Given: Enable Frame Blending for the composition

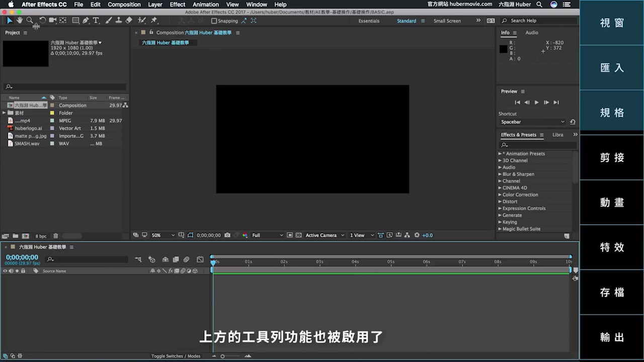Looking at the screenshot, I should [176, 259].
